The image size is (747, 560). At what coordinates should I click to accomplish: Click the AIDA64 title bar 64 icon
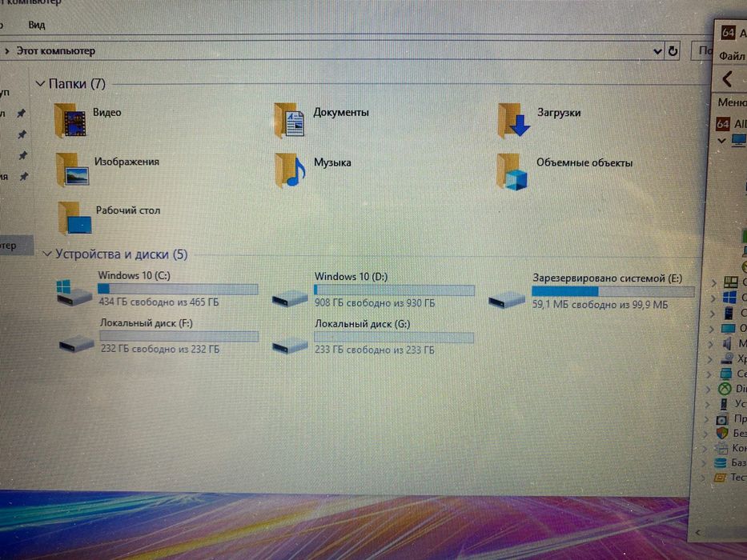pyautogui.click(x=728, y=32)
